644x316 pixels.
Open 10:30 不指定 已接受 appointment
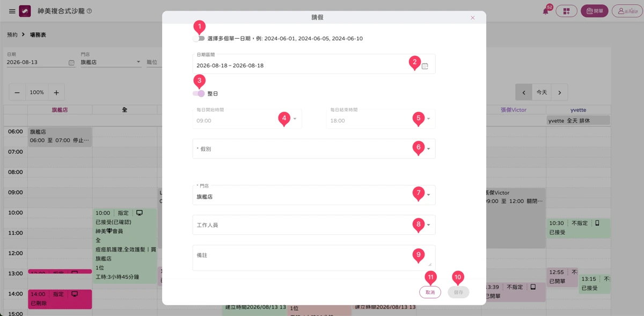[x=579, y=228]
